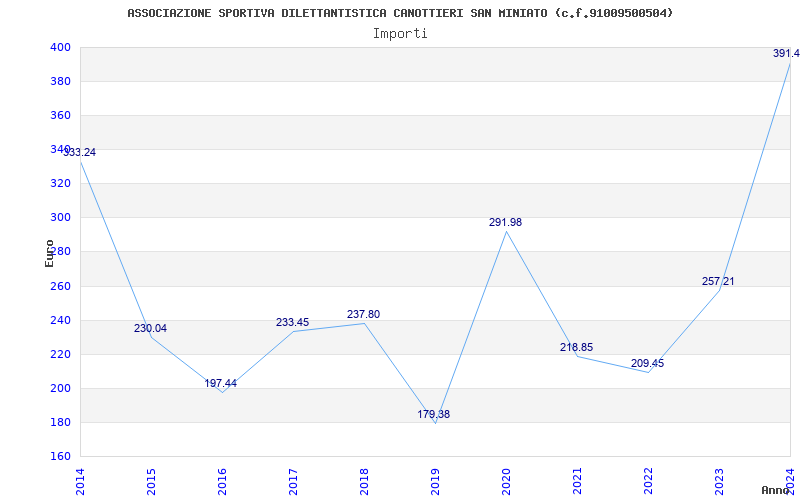Click the x-axis year 2014
Screen dimensions: 800x500
tap(80, 482)
